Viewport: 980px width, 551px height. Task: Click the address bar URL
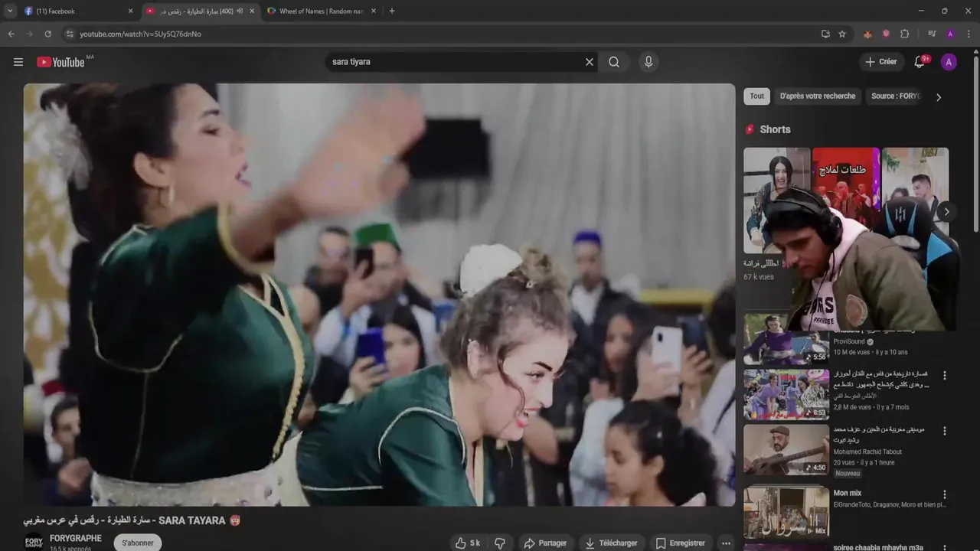140,34
